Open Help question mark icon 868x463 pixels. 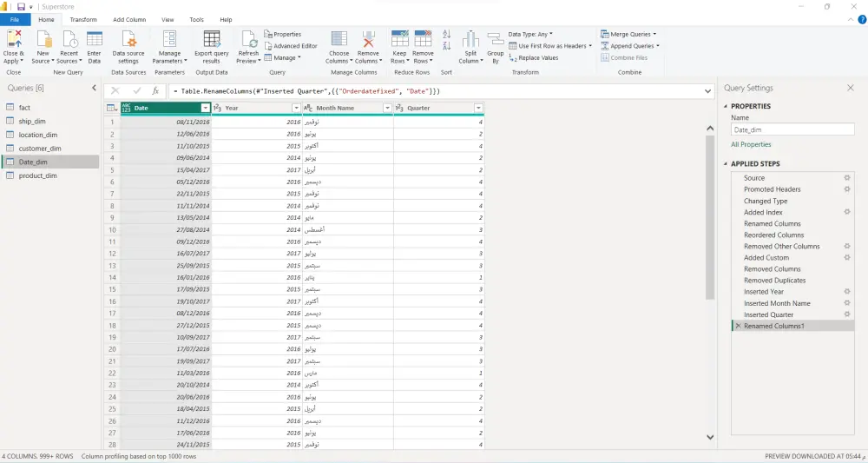tap(862, 19)
